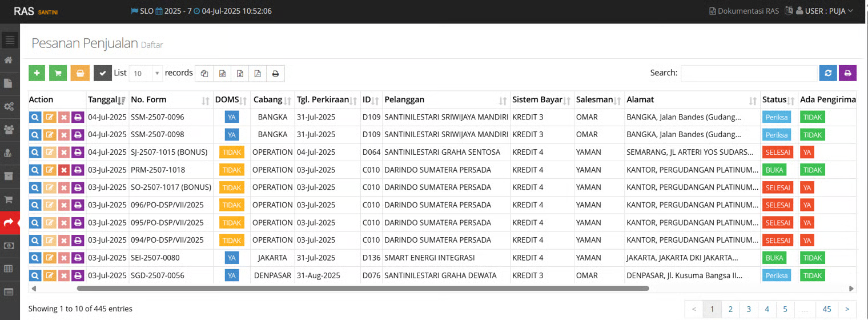868x320 pixels.
Task: Click the green shopping cart button
Action: pyautogui.click(x=58, y=73)
